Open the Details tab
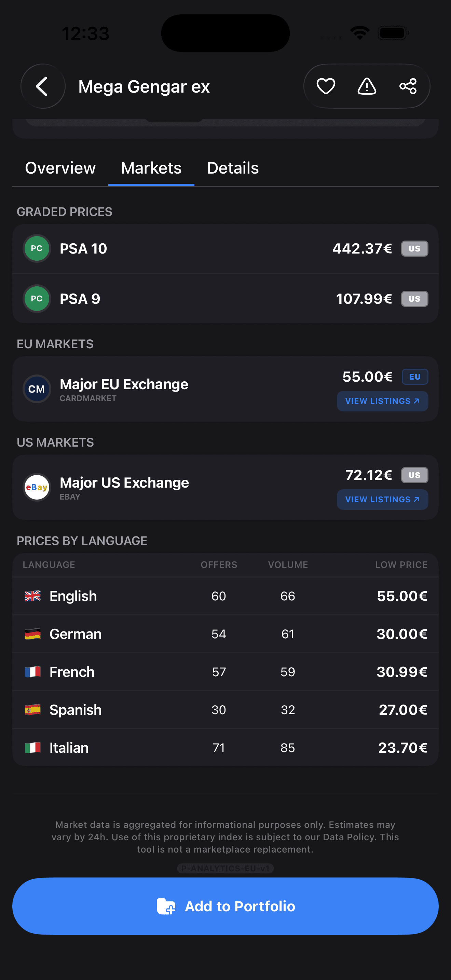Image resolution: width=451 pixels, height=980 pixels. tap(233, 168)
